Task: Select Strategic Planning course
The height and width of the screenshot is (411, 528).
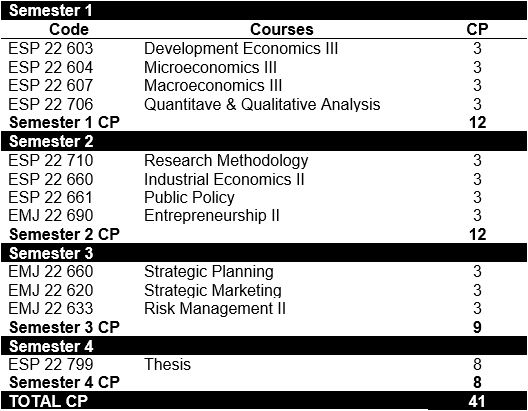Action: click(209, 272)
